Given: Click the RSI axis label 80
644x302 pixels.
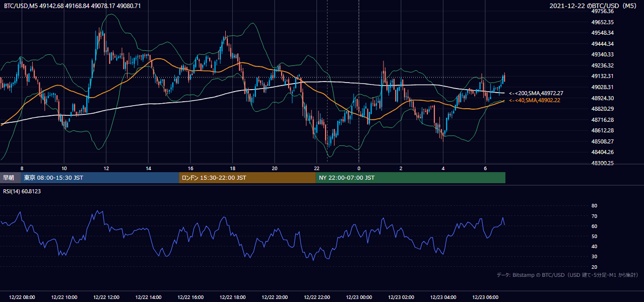Looking at the screenshot, I should click(594, 206).
